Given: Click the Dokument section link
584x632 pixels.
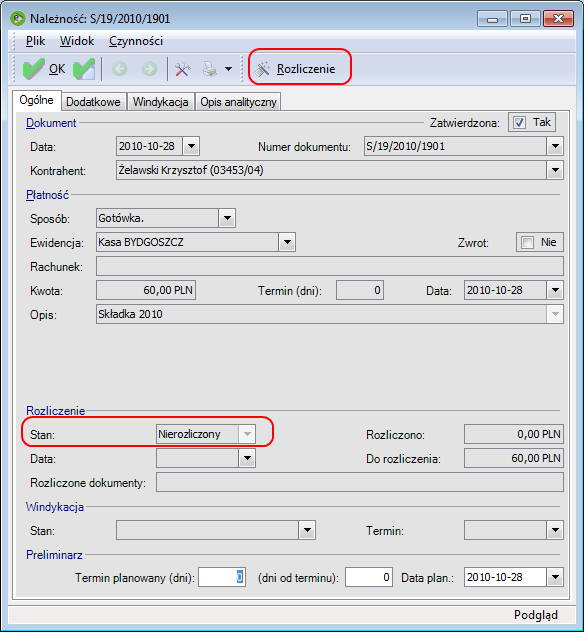Looking at the screenshot, I should pos(51,123).
